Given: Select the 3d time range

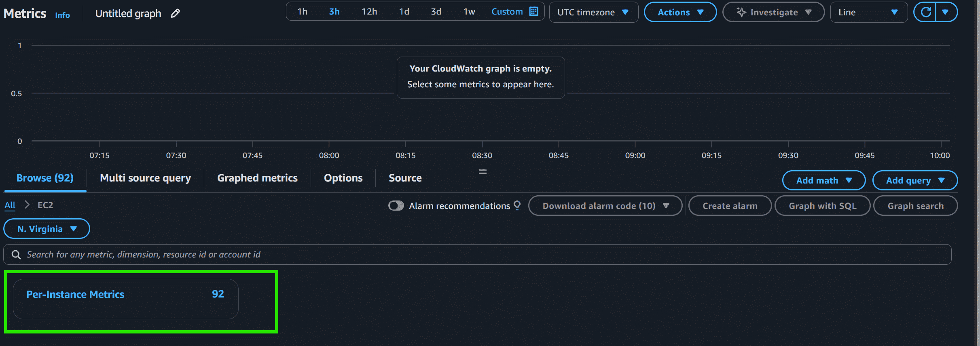Looking at the screenshot, I should [436, 12].
